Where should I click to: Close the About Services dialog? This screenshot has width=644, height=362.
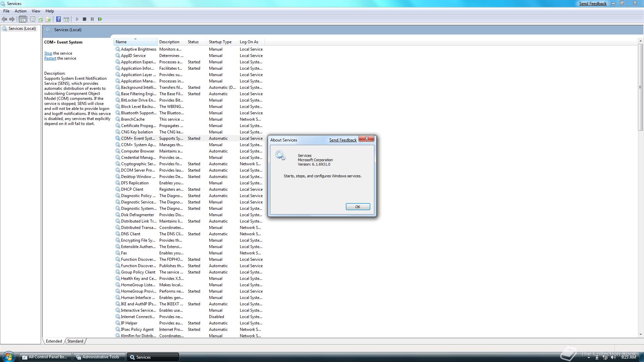(367, 138)
